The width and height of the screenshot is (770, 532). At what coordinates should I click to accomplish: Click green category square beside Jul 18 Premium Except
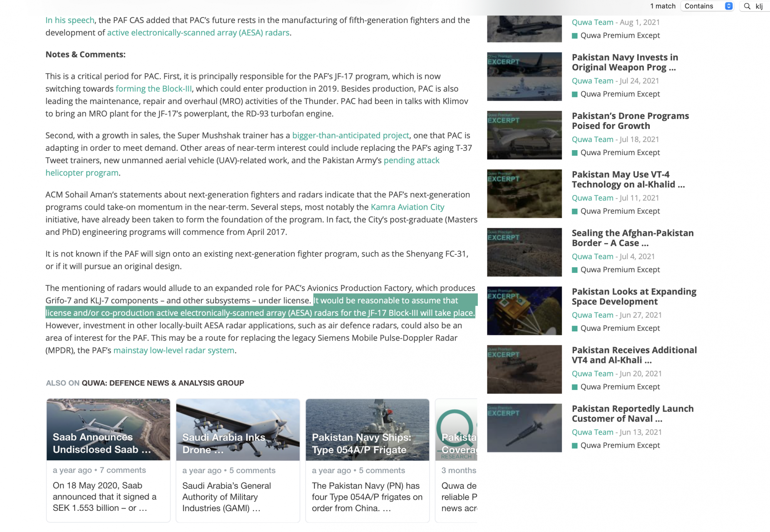[x=574, y=153]
